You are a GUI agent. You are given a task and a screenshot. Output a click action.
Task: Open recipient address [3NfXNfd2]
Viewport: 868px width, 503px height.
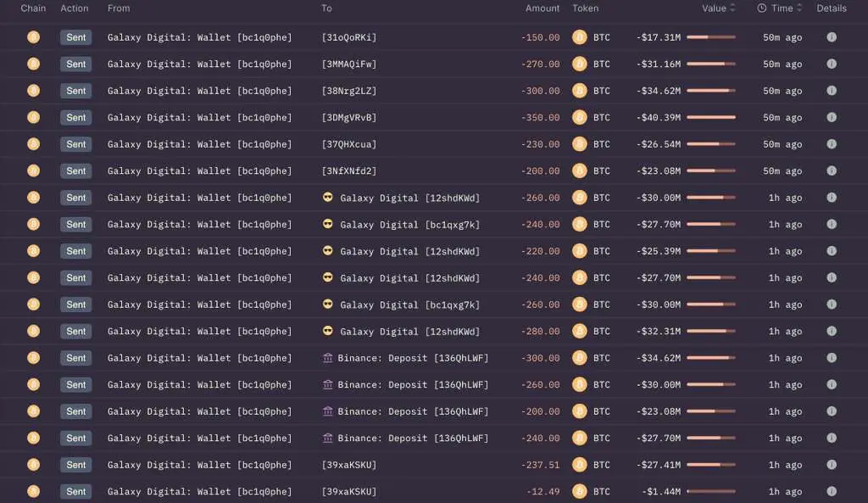click(x=348, y=170)
